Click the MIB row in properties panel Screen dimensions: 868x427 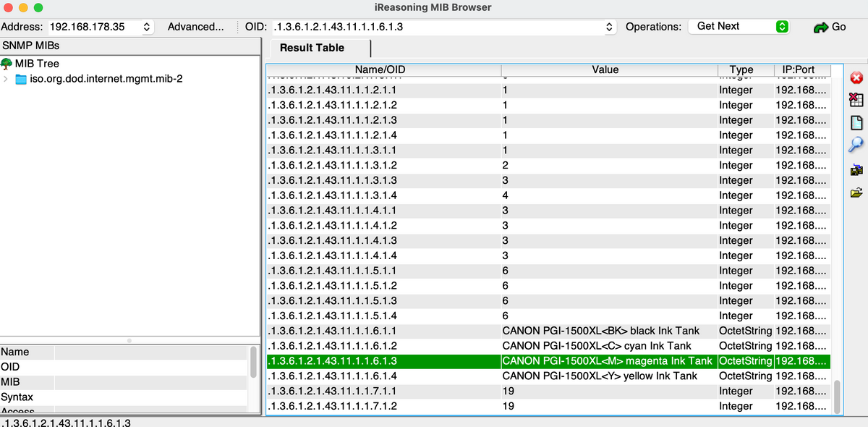click(124, 382)
